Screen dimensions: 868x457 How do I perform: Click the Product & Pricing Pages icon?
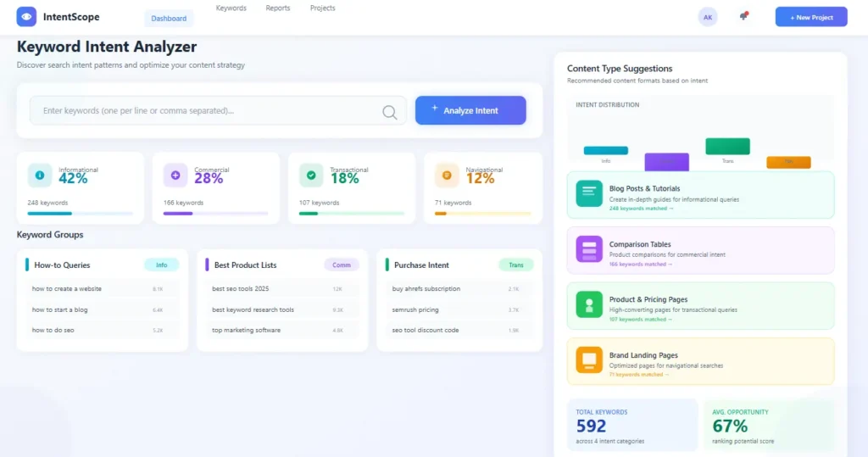tap(589, 304)
